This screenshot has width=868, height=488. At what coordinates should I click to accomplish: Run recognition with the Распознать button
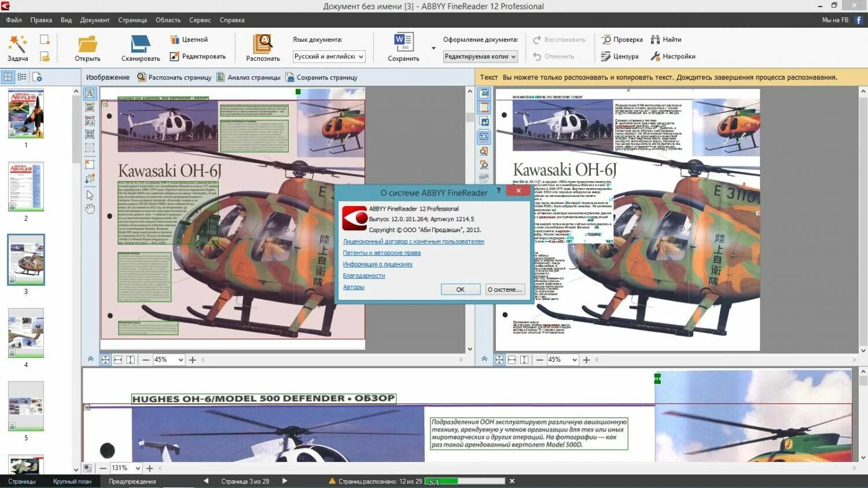(263, 47)
